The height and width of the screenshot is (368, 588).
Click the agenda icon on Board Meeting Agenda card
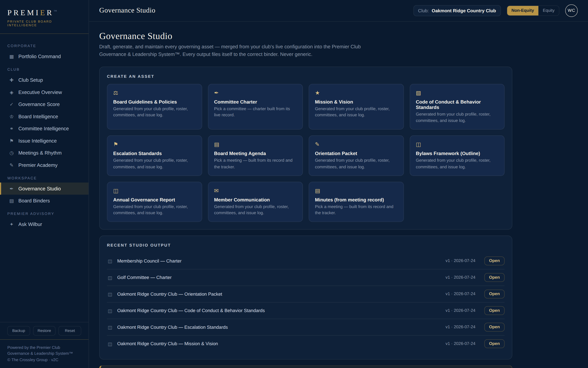tap(217, 145)
